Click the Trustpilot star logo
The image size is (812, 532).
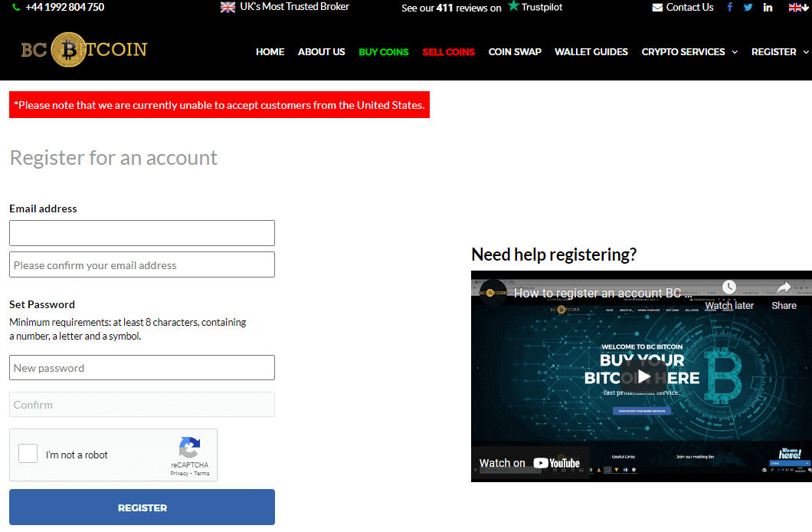click(x=513, y=5)
